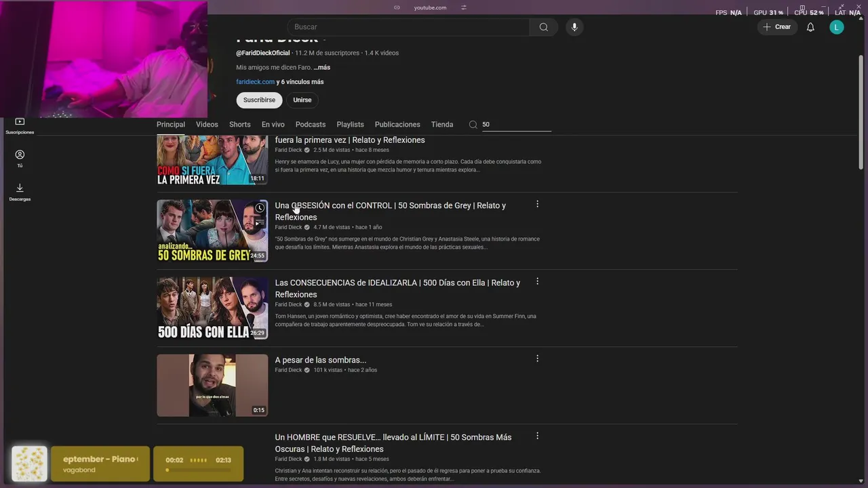Open the faridieck.com link
Viewport: 868px width, 488px height.
[x=255, y=82]
